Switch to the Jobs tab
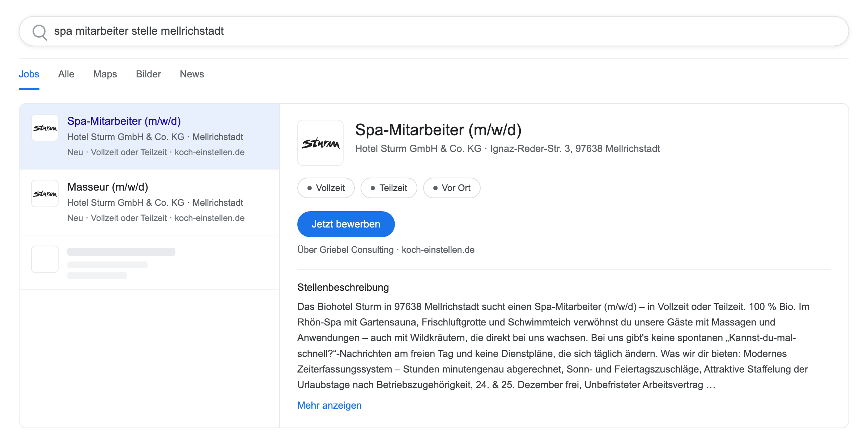This screenshot has width=868, height=434. 29,74
